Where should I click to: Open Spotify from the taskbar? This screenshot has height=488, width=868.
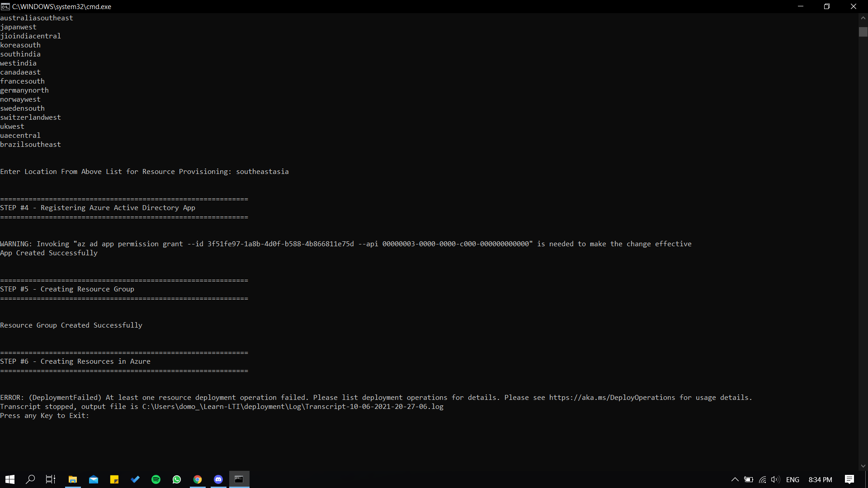tap(156, 479)
